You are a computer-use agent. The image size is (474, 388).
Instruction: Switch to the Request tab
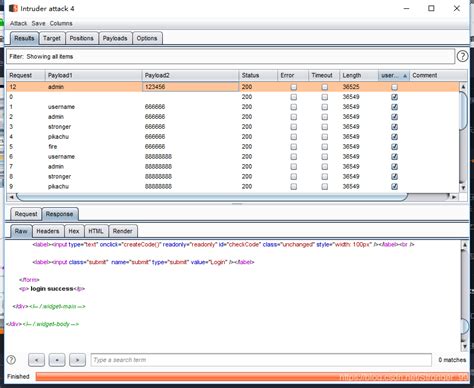[x=26, y=214]
